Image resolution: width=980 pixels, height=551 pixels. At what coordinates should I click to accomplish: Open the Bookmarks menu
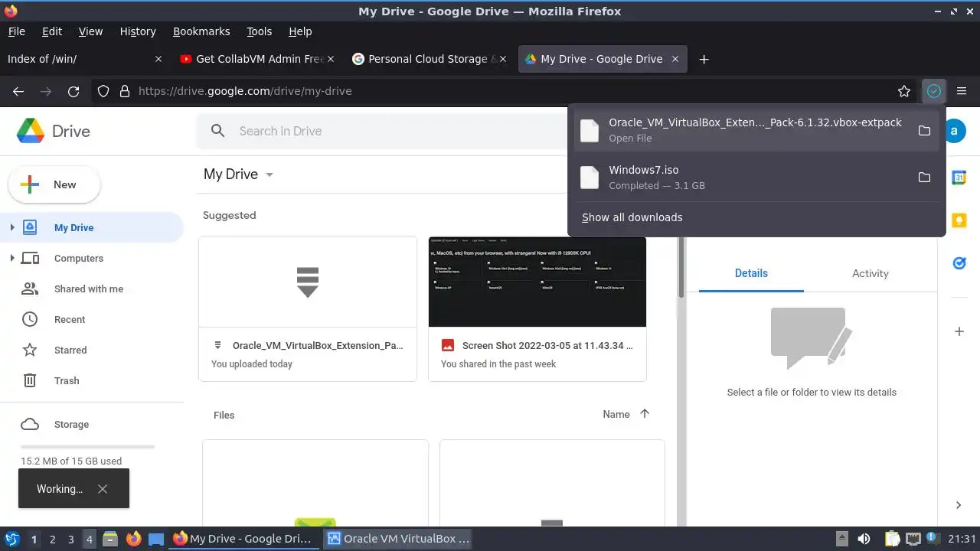201,31
